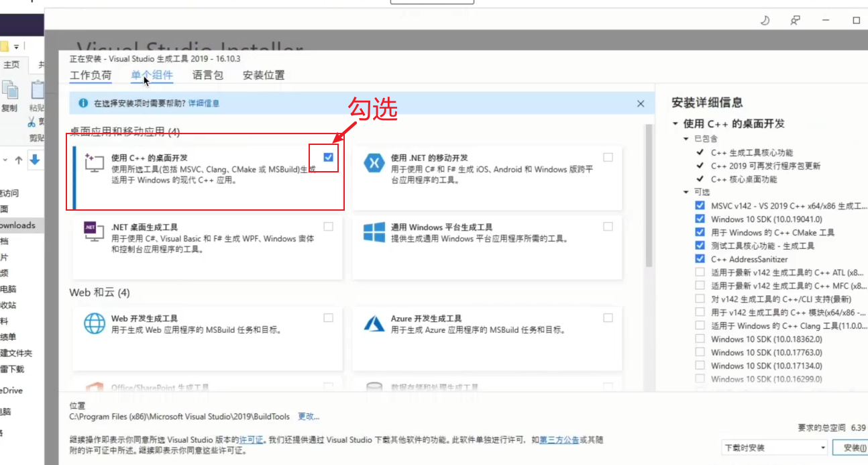Check the Azure development build tools checkbox
Screen dimensions: 868x465
(608, 318)
